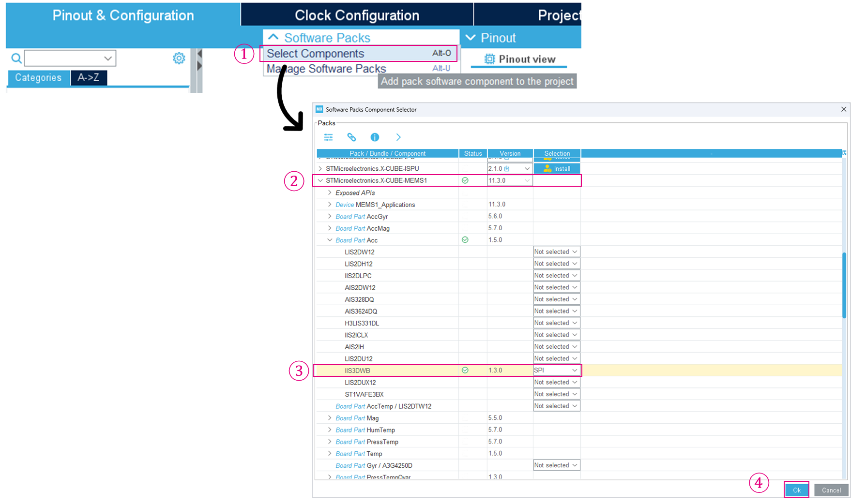Viewport: 851px width, 504px height.
Task: Expand Board Part AccGyr
Action: pyautogui.click(x=330, y=216)
